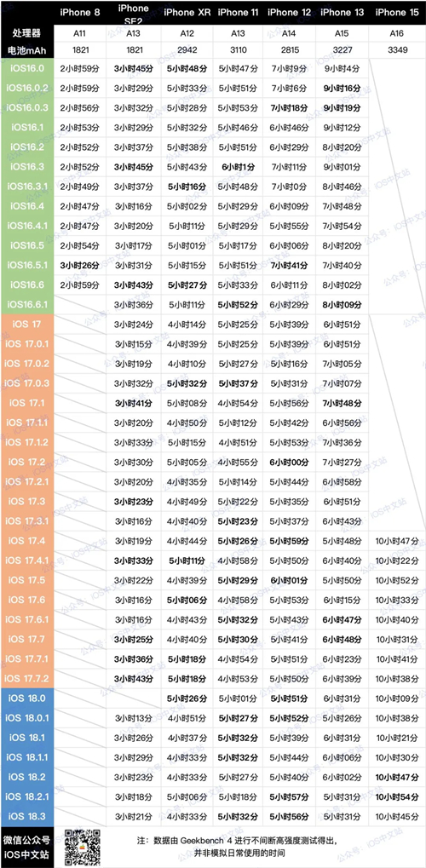This screenshot has height=868, width=426.
Task: Select the iPhone 12 column header
Action: pyautogui.click(x=291, y=12)
